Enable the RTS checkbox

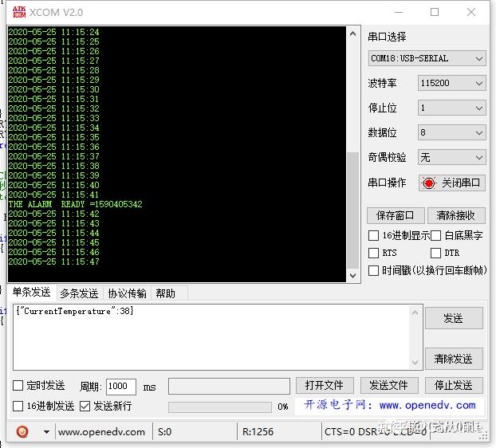click(373, 253)
